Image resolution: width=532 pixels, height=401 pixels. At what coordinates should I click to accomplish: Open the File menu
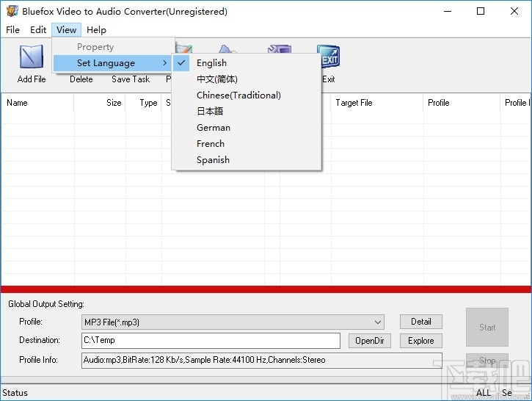[x=13, y=30]
